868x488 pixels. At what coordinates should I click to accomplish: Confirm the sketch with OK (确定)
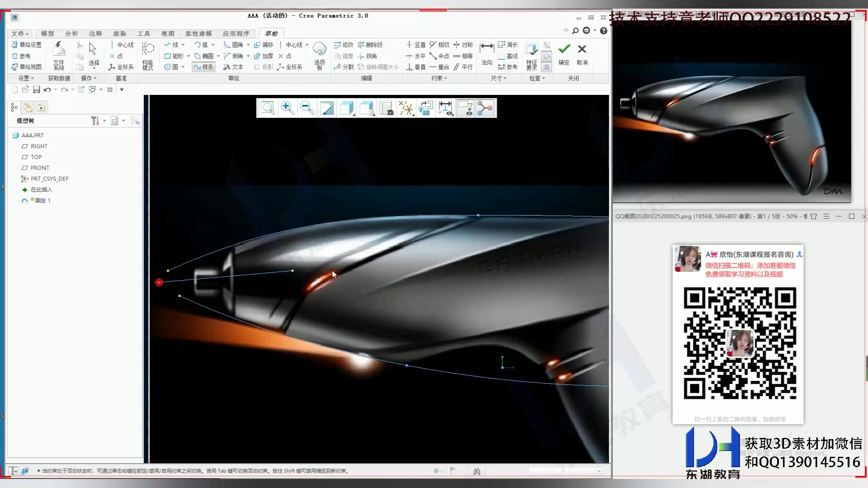tap(564, 55)
